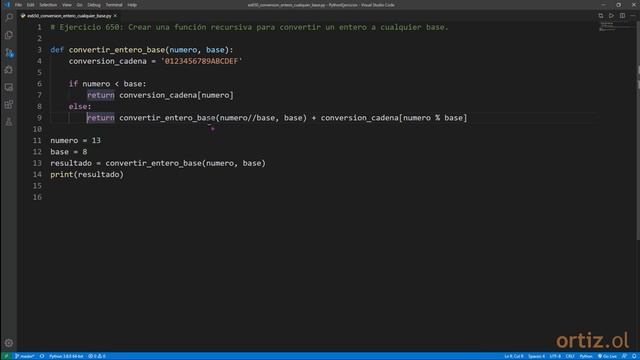Open the Run and Debug view

pos(9,70)
